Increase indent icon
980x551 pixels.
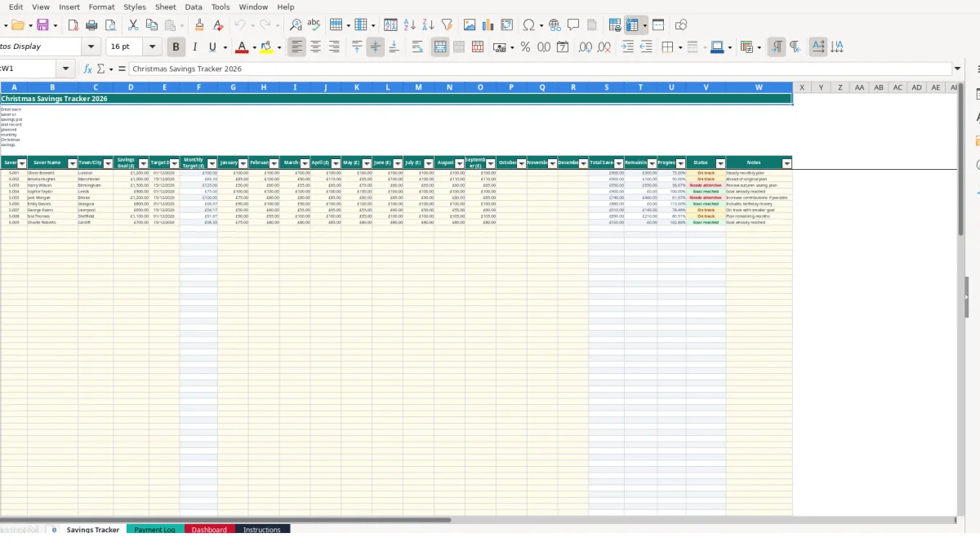(627, 47)
